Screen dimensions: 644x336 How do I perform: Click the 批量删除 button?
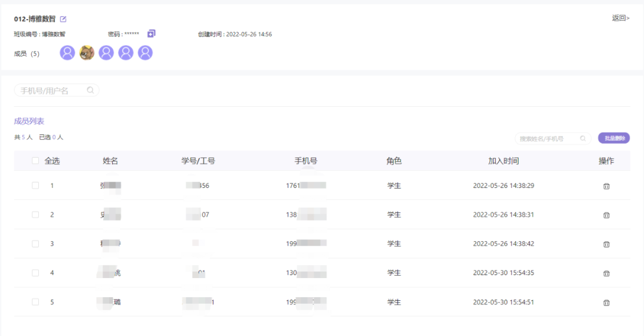[614, 138]
